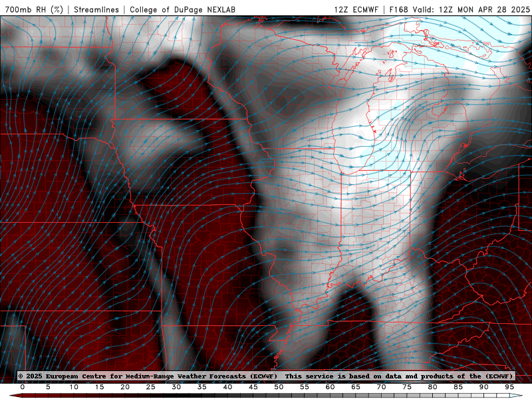Click the '12Z ECMWF' model run label

click(356, 9)
